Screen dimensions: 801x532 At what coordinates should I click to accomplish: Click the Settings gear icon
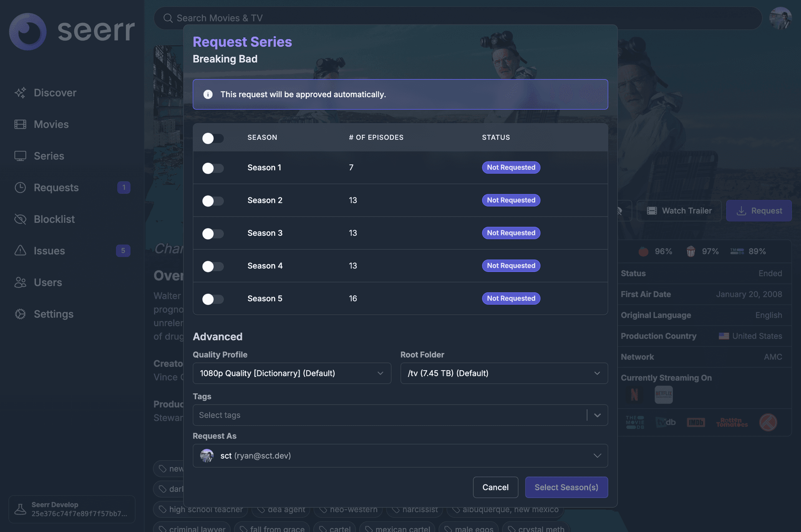[20, 314]
